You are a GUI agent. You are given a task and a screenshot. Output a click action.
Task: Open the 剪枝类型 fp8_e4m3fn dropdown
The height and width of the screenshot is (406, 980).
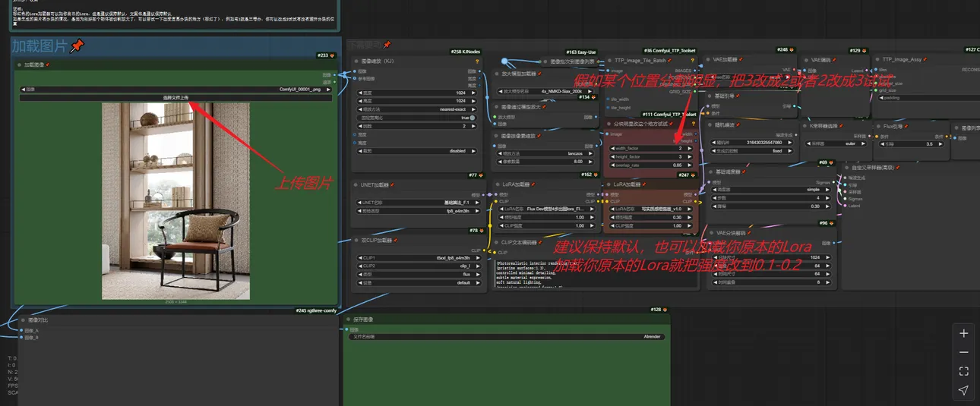pos(419,211)
